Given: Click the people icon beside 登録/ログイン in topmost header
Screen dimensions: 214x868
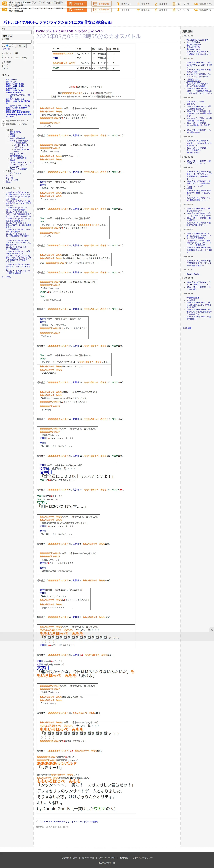Looking at the screenshot, I should pyautogui.click(x=196, y=4).
